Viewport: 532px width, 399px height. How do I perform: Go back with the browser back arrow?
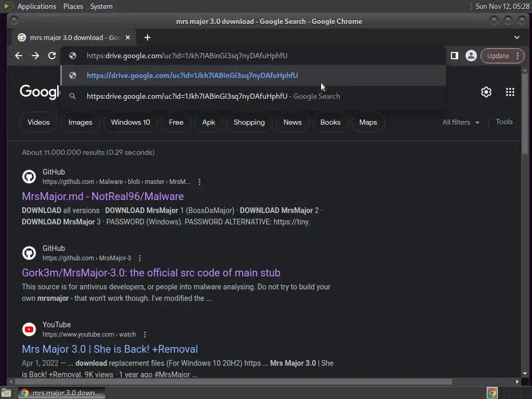click(19, 56)
